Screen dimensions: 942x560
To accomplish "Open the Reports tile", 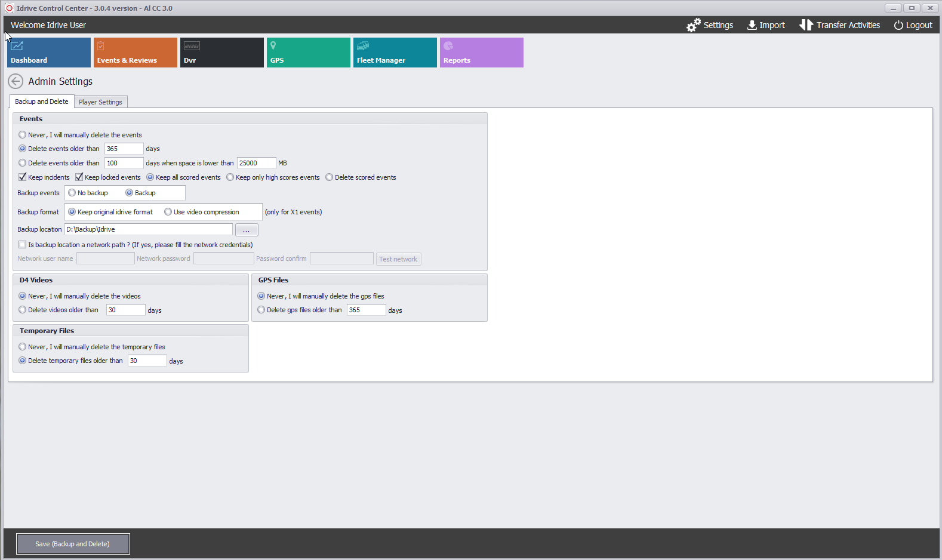I will [x=482, y=53].
